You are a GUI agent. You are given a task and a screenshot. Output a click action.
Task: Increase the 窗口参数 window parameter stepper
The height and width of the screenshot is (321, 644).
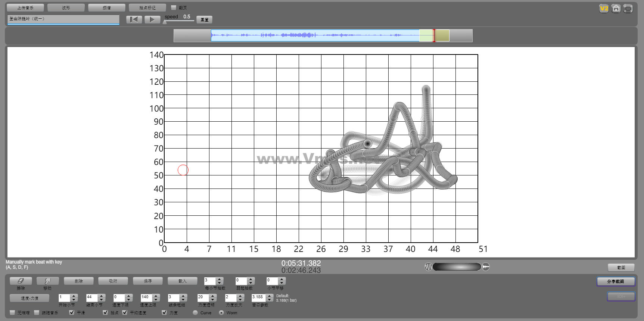point(270,296)
